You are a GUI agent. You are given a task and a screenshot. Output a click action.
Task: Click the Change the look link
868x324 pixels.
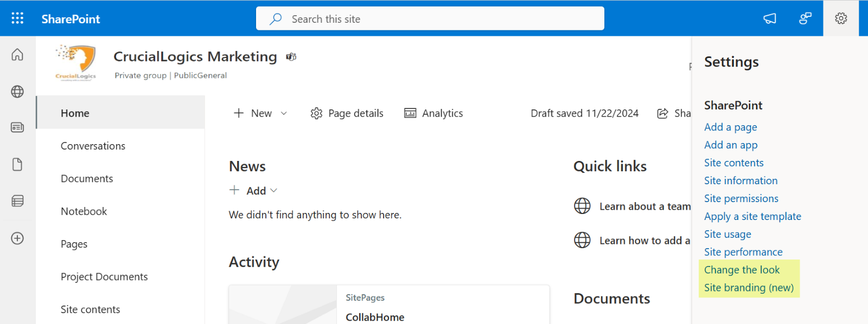coord(742,270)
